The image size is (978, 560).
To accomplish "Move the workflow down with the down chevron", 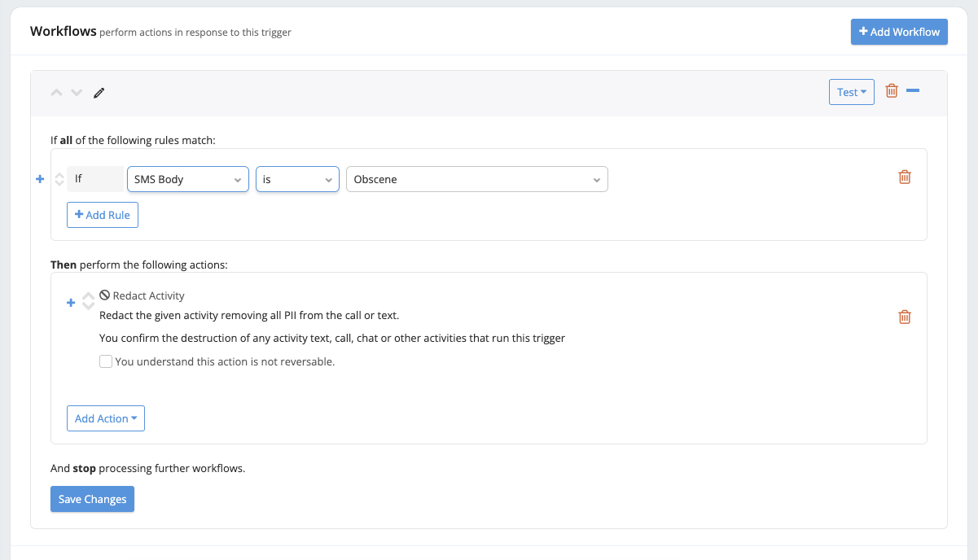I will [77, 93].
